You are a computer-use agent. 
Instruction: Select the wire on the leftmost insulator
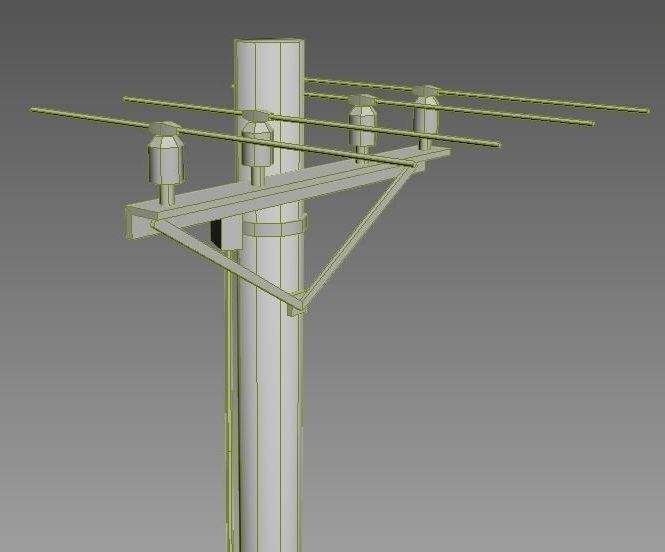tap(222, 137)
